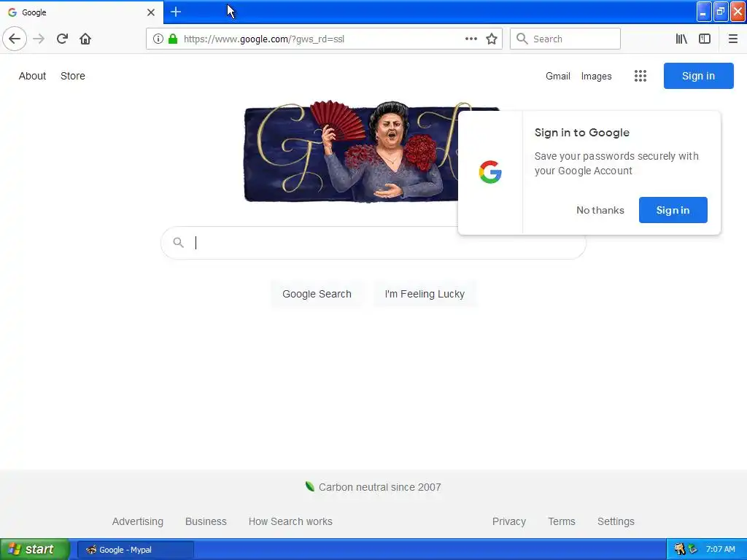Click the top-right blue Sign in button

pos(698,76)
